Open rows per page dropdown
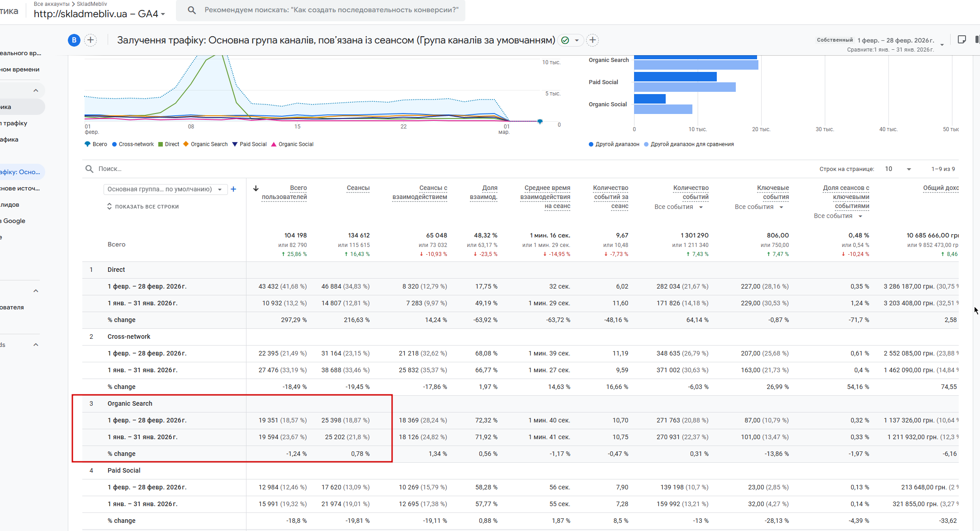This screenshot has height=531, width=980. click(899, 169)
